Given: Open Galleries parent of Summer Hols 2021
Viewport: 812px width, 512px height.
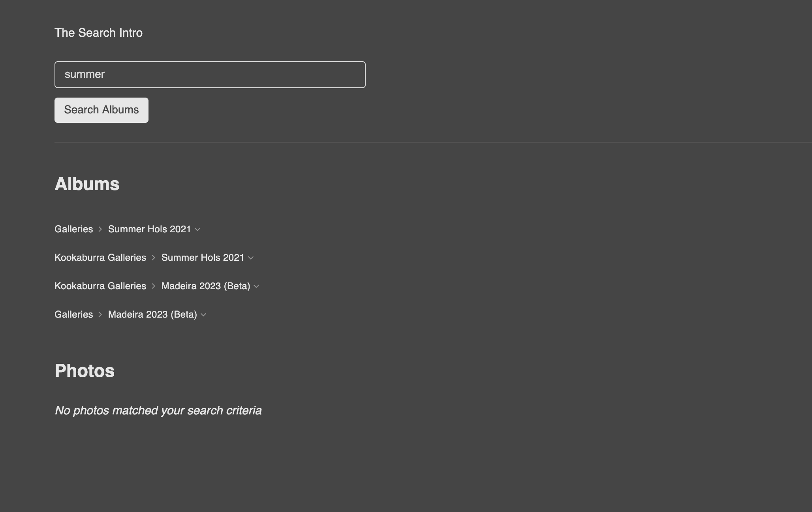Looking at the screenshot, I should [73, 229].
